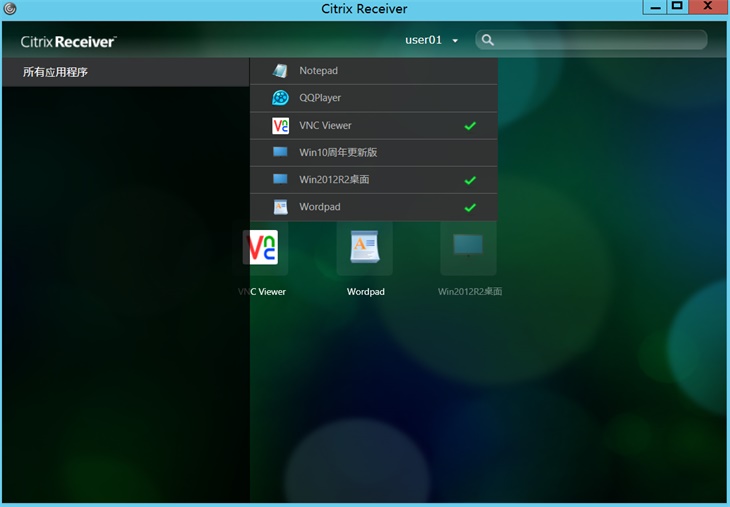The image size is (730, 507).
Task: Click the Notepad icon in the app list
Action: [x=280, y=71]
